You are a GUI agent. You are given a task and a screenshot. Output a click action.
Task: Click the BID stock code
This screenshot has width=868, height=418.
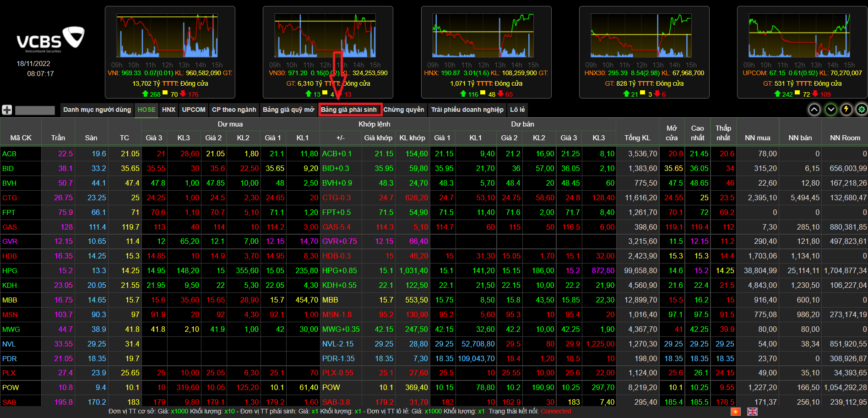8,169
